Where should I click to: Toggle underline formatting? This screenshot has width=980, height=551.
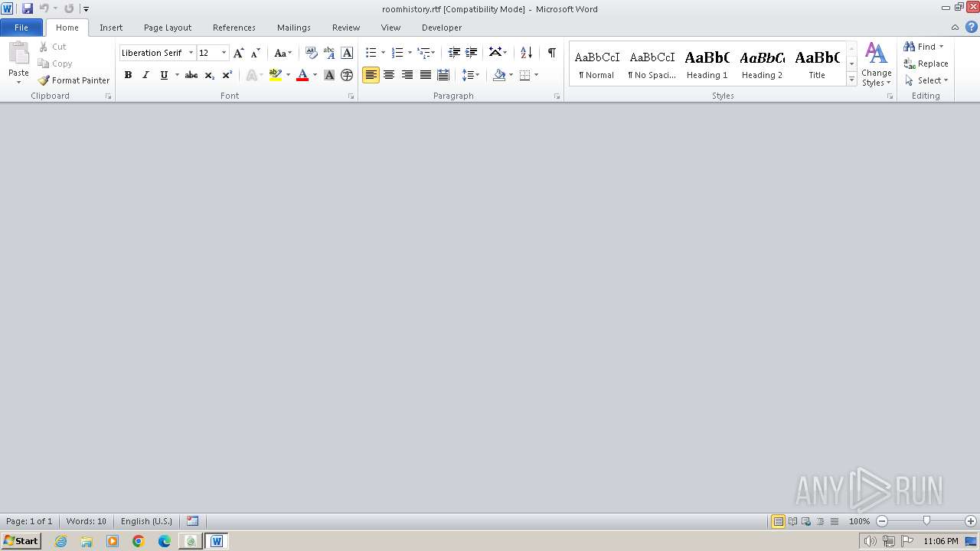click(x=164, y=75)
